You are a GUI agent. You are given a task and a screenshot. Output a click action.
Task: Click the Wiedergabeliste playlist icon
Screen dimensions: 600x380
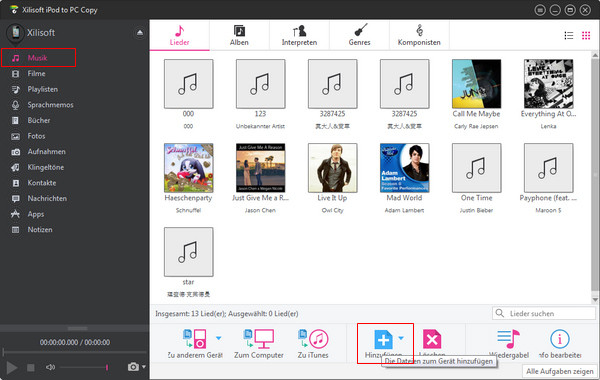point(509,339)
